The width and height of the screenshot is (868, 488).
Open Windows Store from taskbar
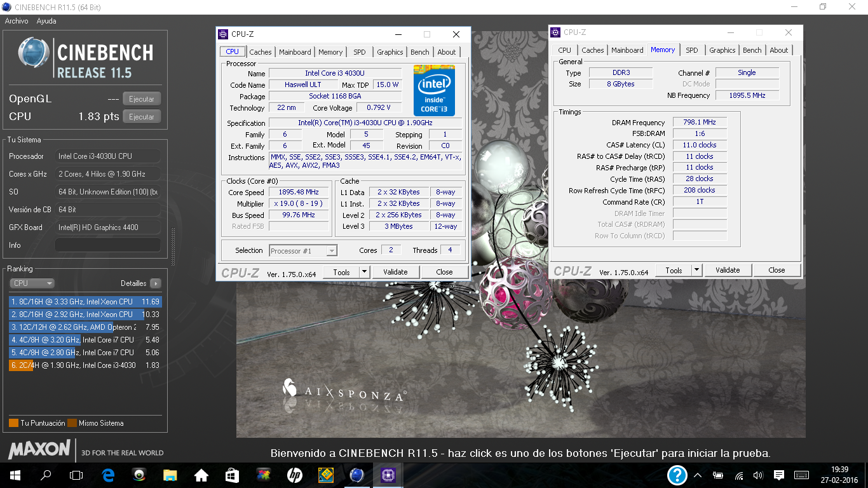(x=232, y=475)
